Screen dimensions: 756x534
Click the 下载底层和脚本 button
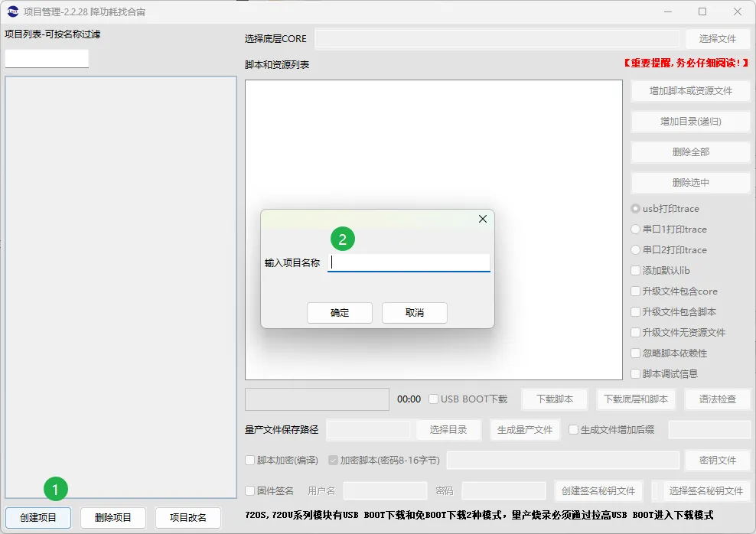(636, 399)
